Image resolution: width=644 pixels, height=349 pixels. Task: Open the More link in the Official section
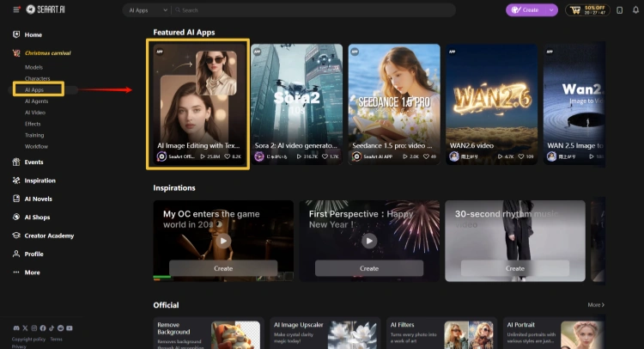pos(596,305)
